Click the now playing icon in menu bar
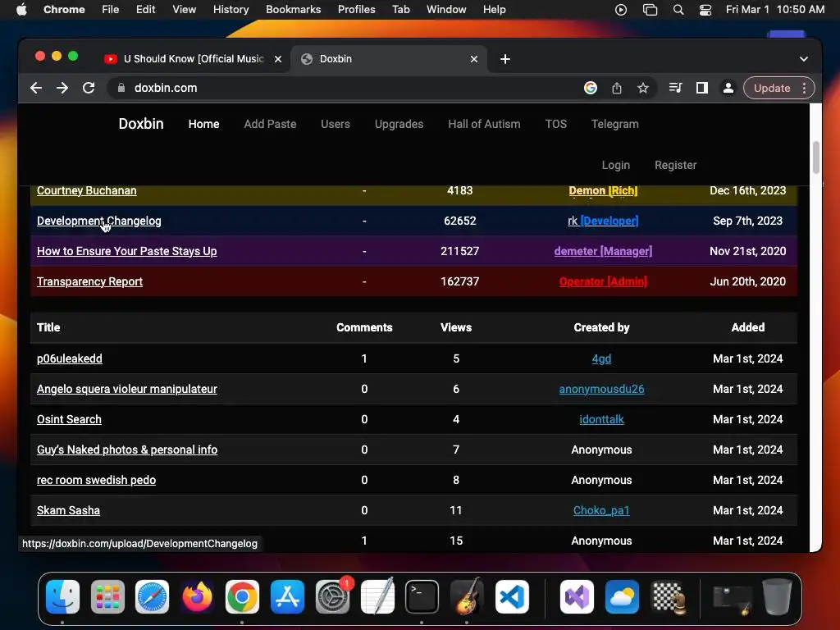Screen dimensions: 840x630 tap(621, 10)
